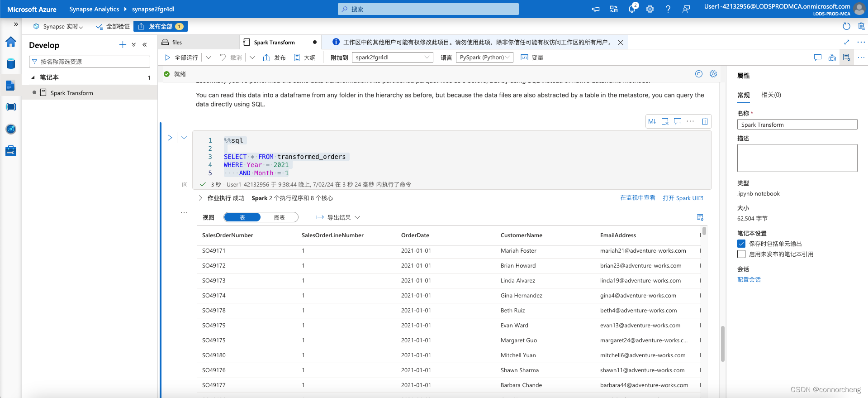Open Variables button

click(532, 58)
